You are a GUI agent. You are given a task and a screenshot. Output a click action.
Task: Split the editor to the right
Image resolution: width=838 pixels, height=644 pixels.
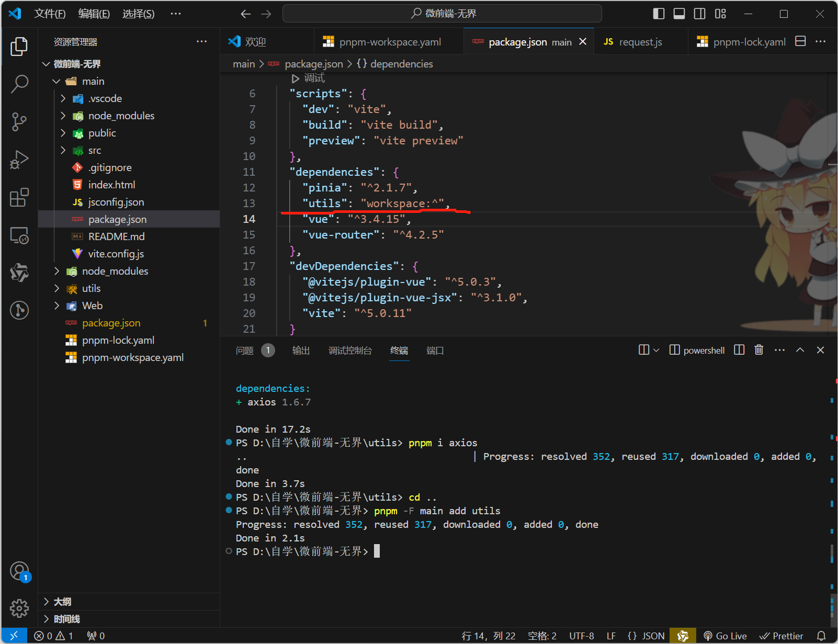800,41
